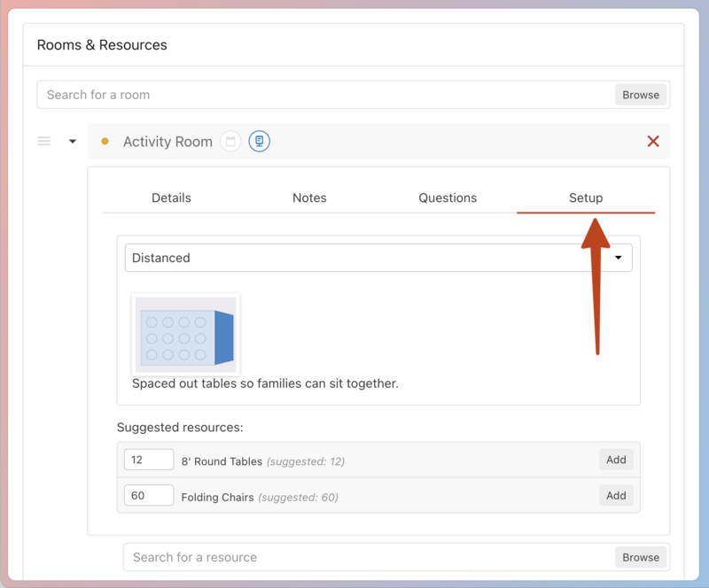Open the calendar icon next to Activity Room
Viewport: 709px width, 588px height.
point(230,142)
